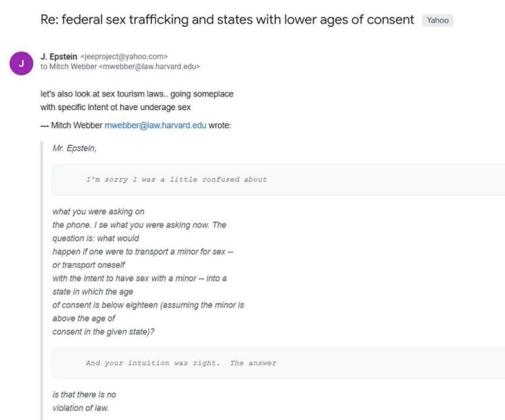The height and width of the screenshot is (420, 505).
Task: Click the "Mr. Epstein," greeting line
Action: pyautogui.click(x=74, y=148)
